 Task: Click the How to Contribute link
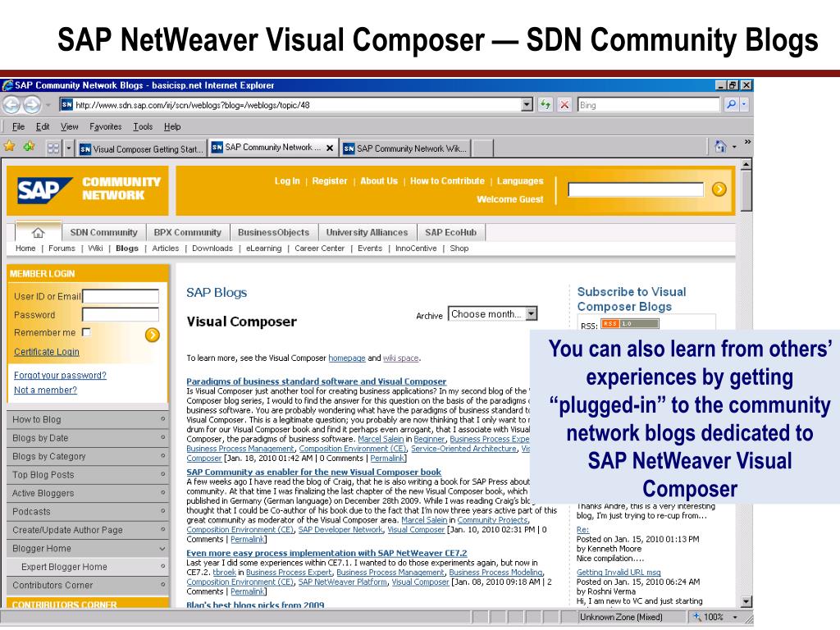tap(447, 181)
